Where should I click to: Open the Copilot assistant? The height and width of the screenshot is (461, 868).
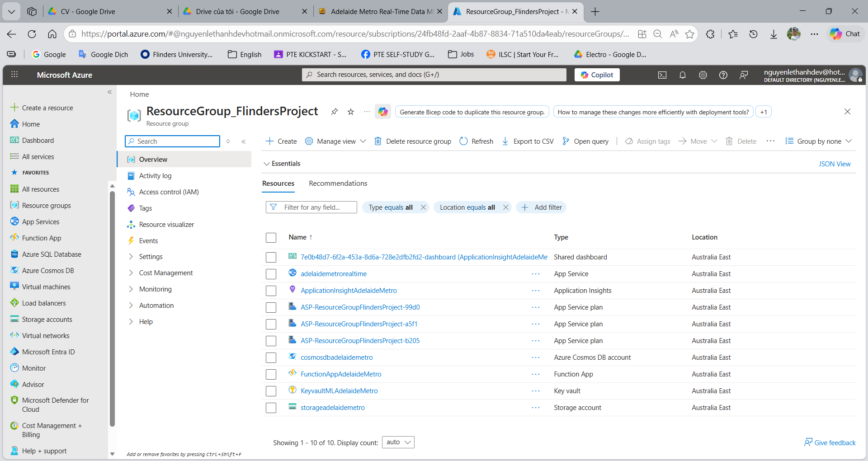click(596, 75)
